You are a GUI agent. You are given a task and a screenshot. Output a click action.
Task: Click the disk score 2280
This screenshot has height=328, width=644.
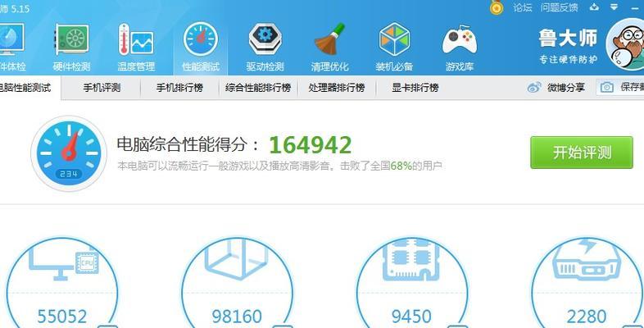[587, 317]
